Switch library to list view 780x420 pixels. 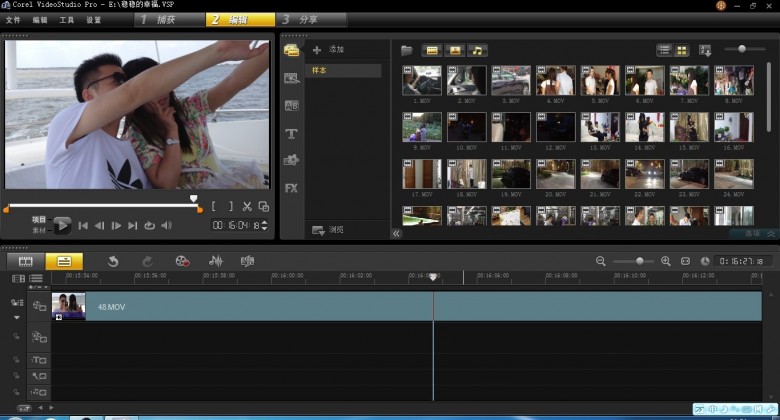pyautogui.click(x=664, y=50)
